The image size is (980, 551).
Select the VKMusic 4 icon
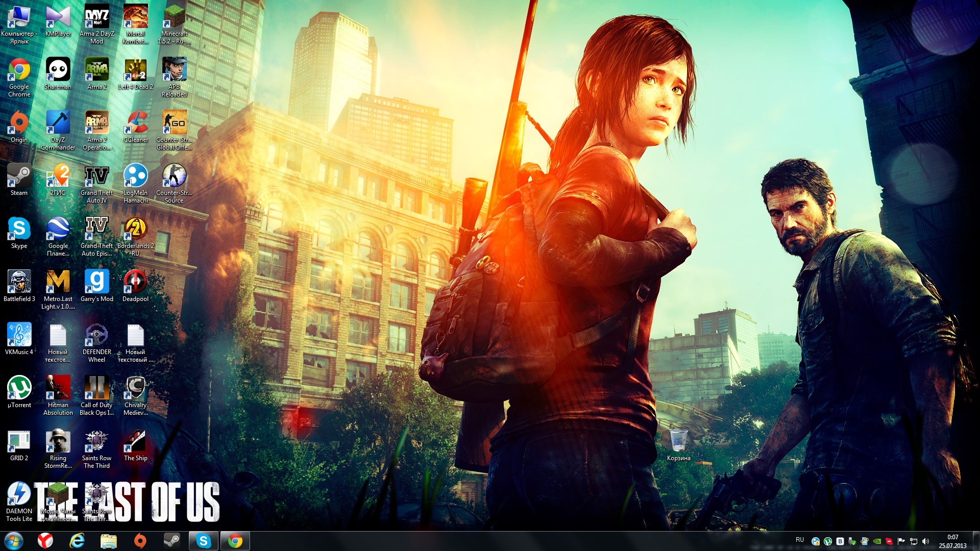click(x=19, y=339)
